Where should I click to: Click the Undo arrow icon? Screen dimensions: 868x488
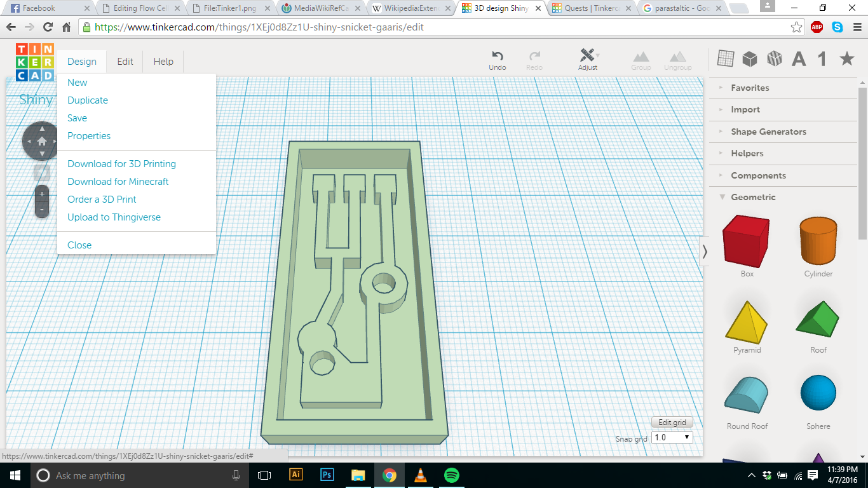coord(498,57)
